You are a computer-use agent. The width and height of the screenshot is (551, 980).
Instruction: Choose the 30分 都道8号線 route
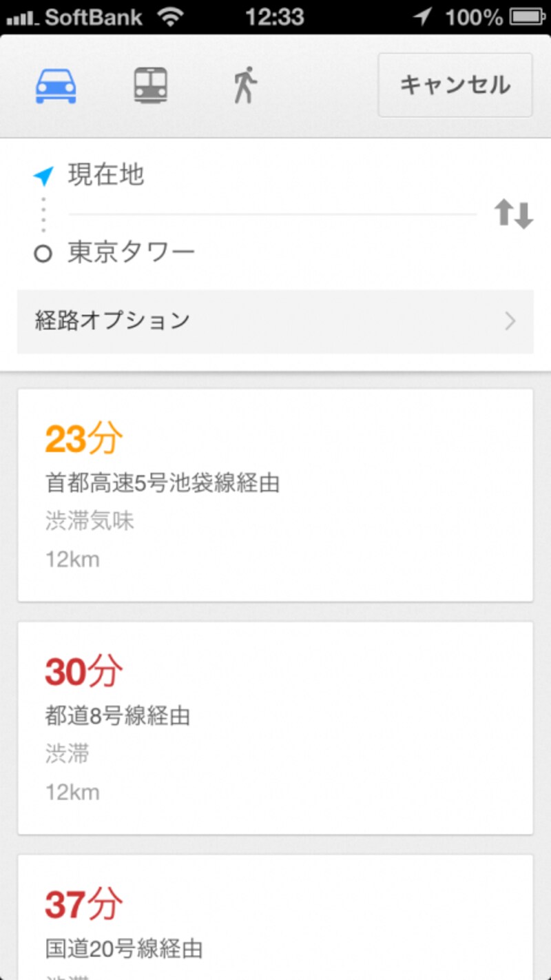click(275, 728)
